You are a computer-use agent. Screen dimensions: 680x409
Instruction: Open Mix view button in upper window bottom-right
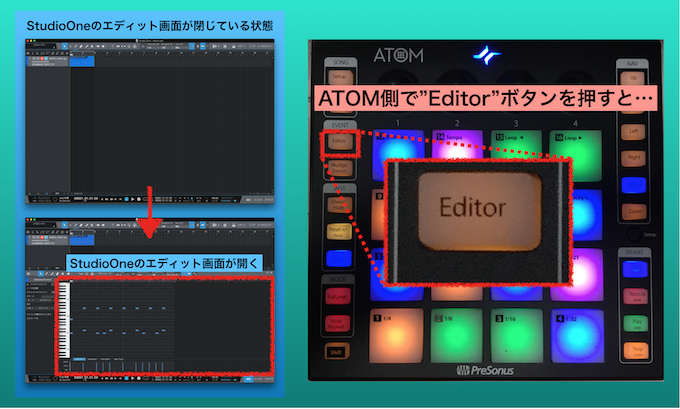[258, 200]
